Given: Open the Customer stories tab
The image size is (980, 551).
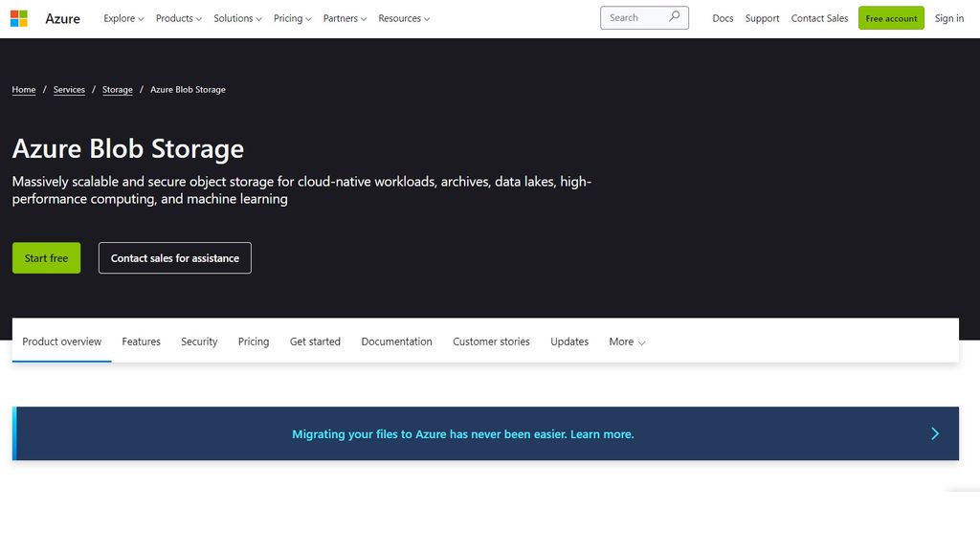Looking at the screenshot, I should (x=491, y=342).
